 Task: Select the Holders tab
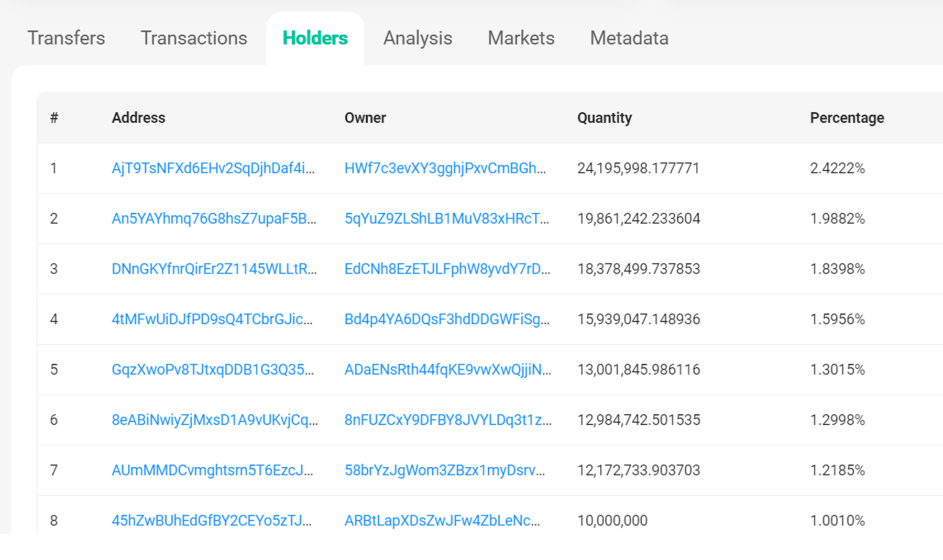(x=315, y=38)
